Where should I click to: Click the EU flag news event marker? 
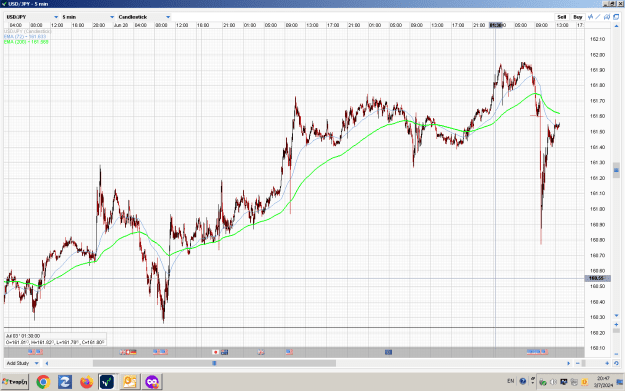pyautogui.click(x=388, y=352)
